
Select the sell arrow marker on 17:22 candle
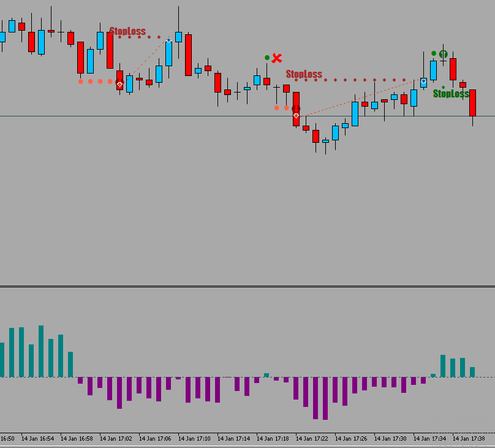click(x=296, y=116)
